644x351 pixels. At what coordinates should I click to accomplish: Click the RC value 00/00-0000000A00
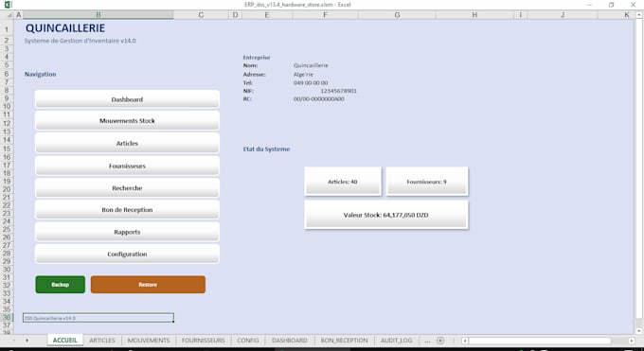coord(319,99)
